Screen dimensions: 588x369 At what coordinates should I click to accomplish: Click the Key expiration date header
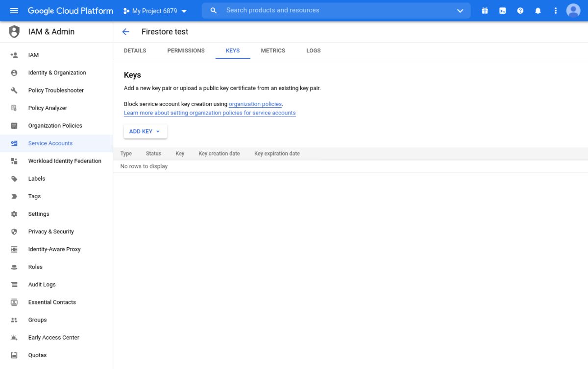[x=277, y=154]
